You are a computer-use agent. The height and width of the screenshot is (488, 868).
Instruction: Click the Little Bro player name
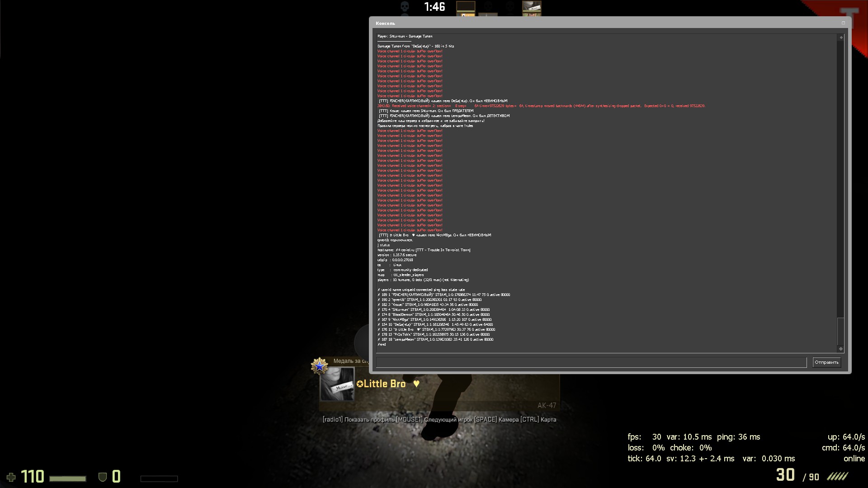coord(384,384)
